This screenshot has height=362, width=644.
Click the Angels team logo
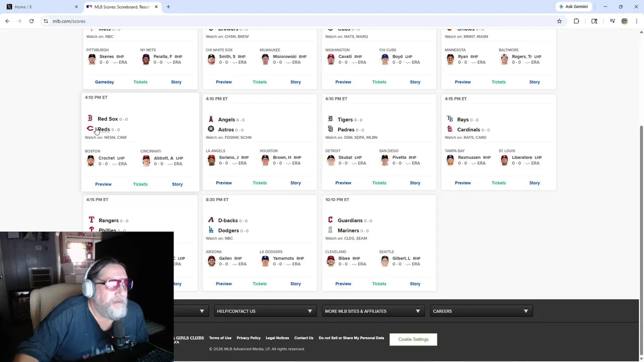tap(211, 120)
